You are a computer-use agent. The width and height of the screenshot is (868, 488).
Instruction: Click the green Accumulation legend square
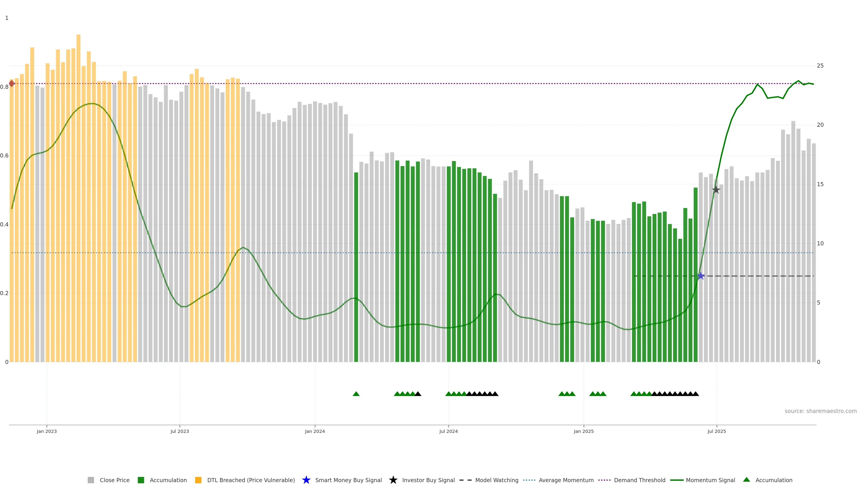[x=141, y=480]
